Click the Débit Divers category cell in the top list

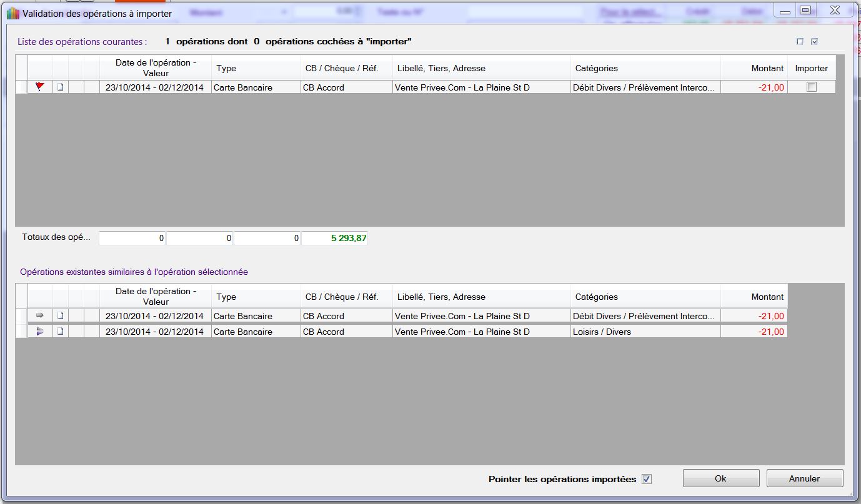coord(645,87)
